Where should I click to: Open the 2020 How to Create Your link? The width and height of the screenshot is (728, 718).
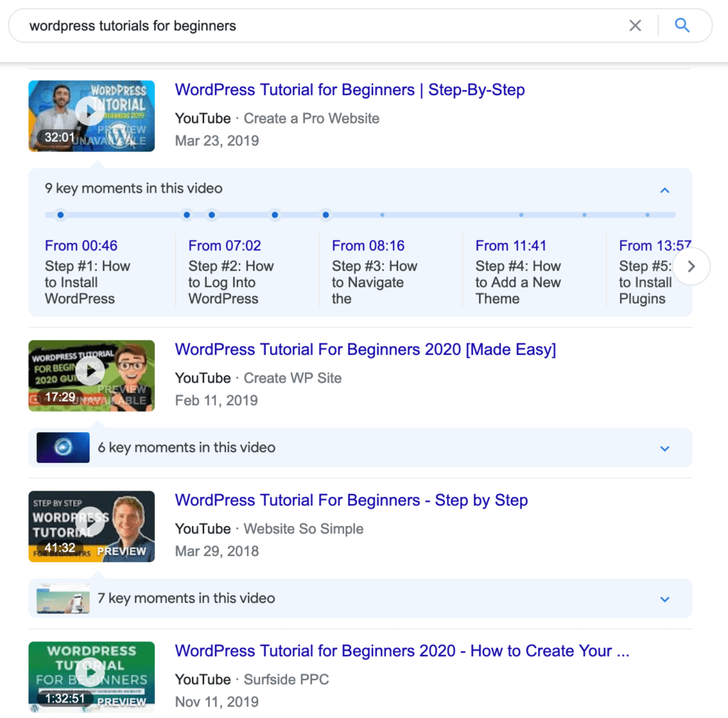(402, 650)
